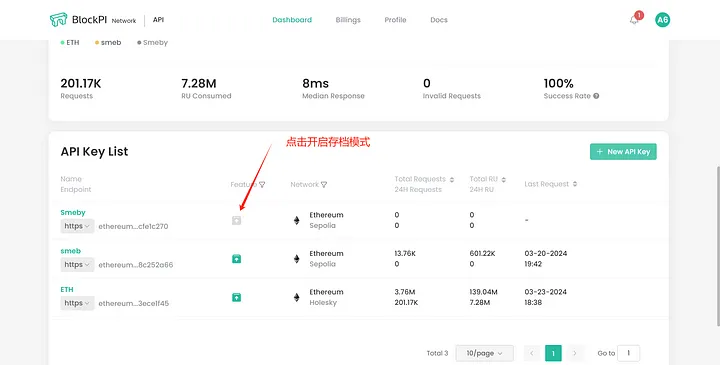Click the Go to page input
This screenshot has height=365, width=720.
pos(629,353)
